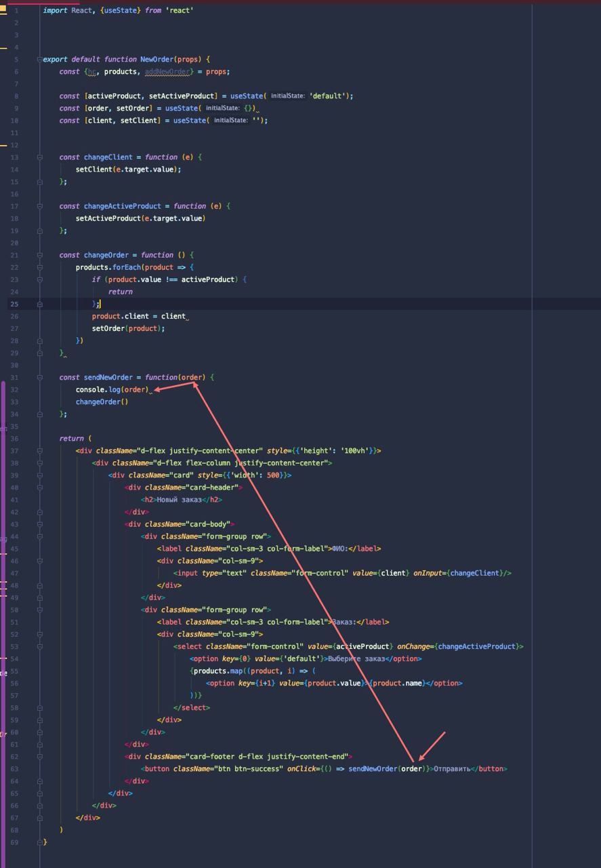The image size is (601, 868).
Task: Click the 'changeOrder()' call on line 33
Action: tap(102, 401)
